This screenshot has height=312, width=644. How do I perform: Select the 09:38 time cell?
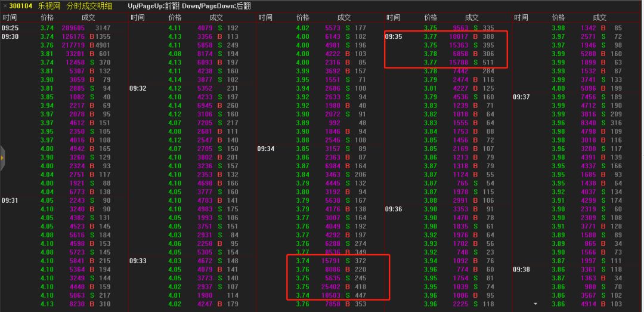click(x=521, y=269)
